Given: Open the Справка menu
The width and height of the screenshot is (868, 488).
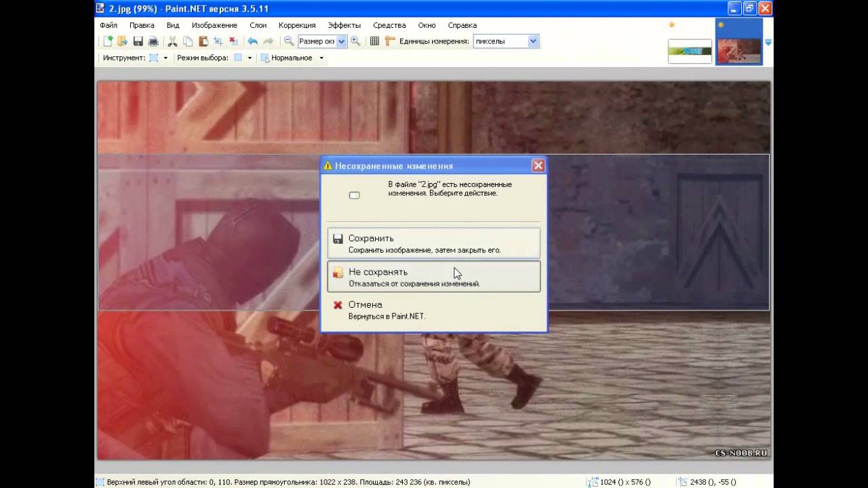Looking at the screenshot, I should tap(462, 25).
